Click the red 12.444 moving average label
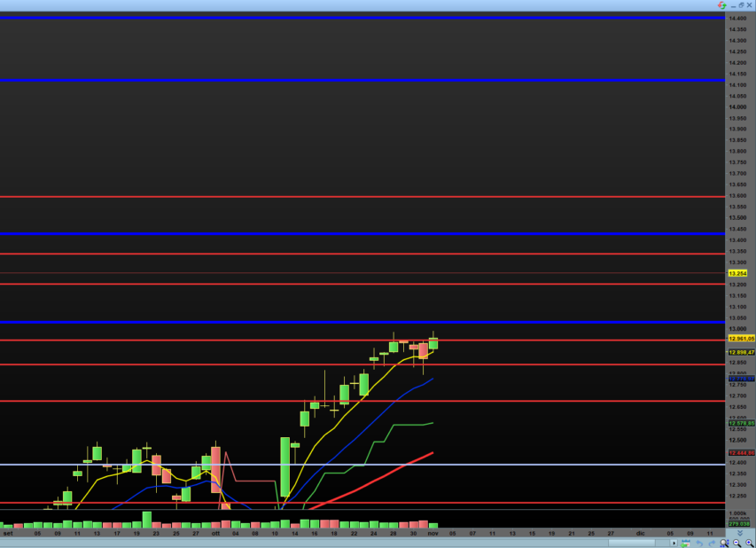 point(741,452)
